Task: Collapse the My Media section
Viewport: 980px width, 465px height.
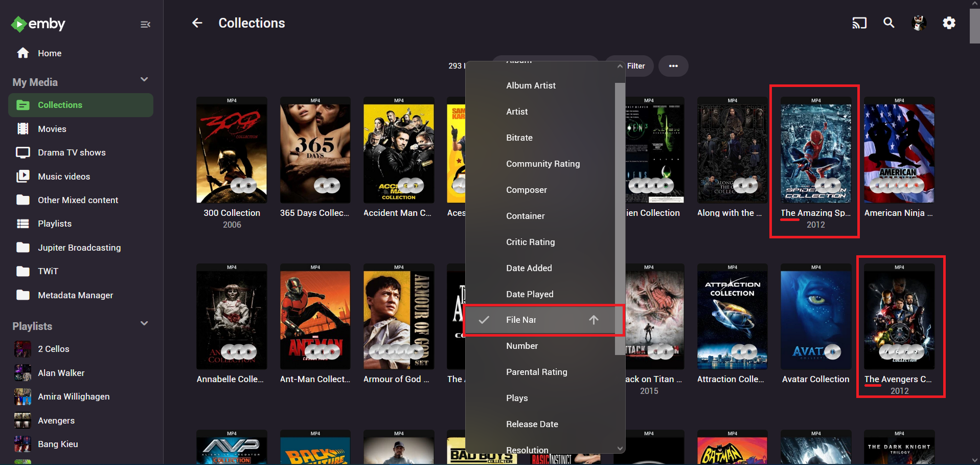Action: (144, 80)
